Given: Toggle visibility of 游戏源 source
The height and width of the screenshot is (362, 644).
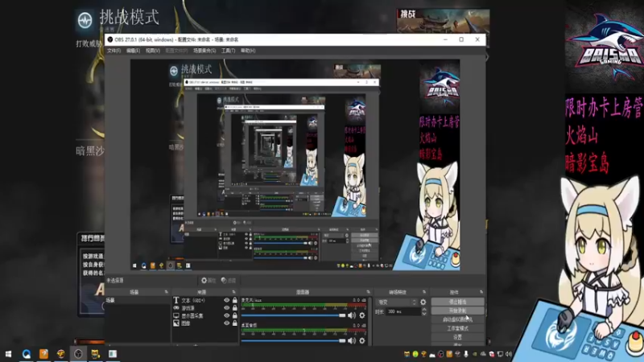Looking at the screenshot, I should pos(226,307).
